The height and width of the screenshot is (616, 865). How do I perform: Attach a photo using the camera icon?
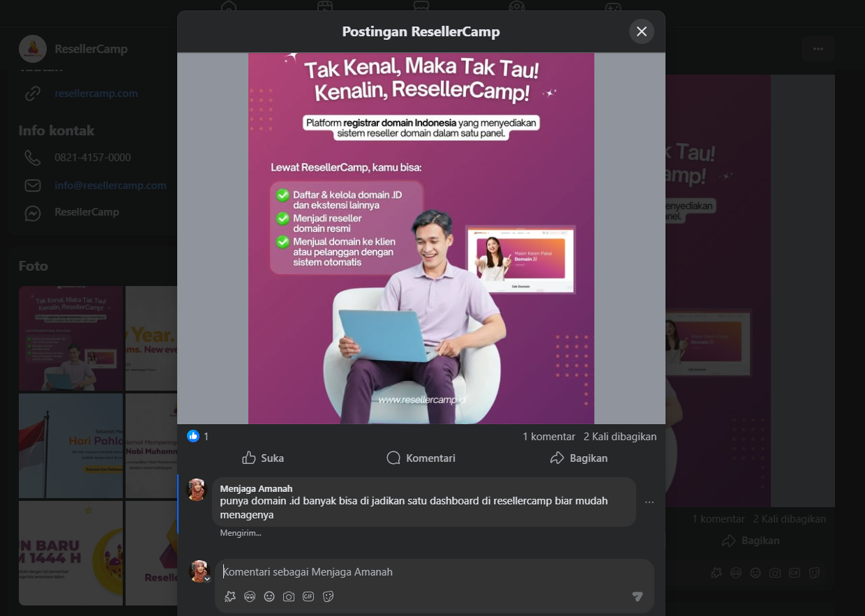pyautogui.click(x=289, y=596)
